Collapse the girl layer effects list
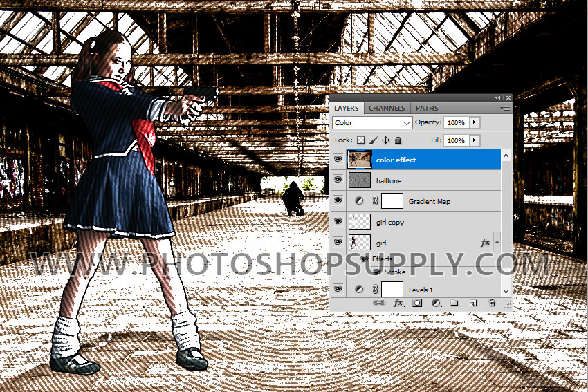 [497, 242]
